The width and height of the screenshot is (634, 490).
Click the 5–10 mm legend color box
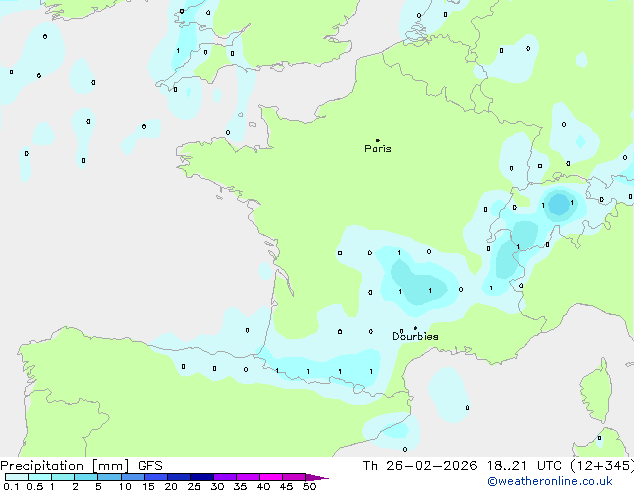tap(109, 477)
